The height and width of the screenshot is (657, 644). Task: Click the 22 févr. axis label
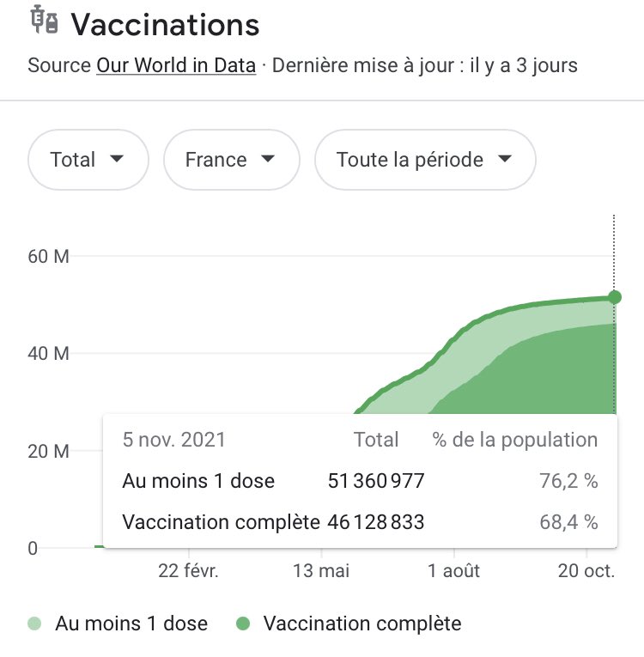point(188,570)
